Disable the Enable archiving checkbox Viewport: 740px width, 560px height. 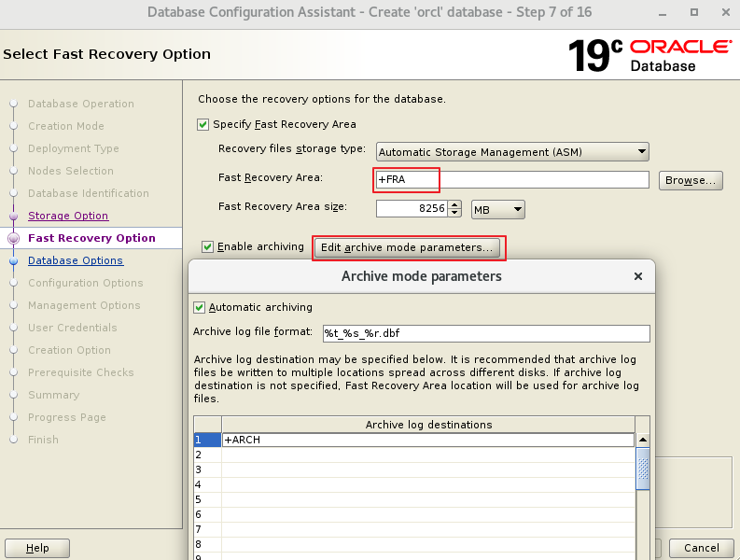point(208,247)
